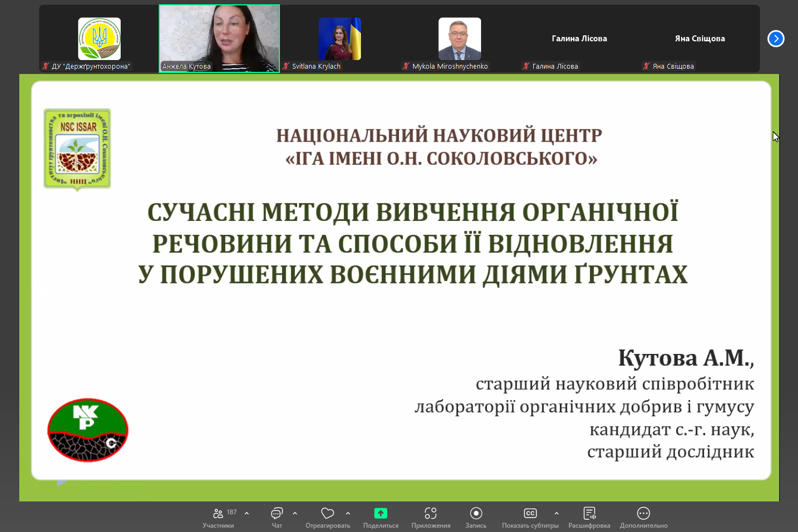Click the muted mic icon beside Svitlana Krylach
This screenshot has width=798, height=532.
coord(286,66)
